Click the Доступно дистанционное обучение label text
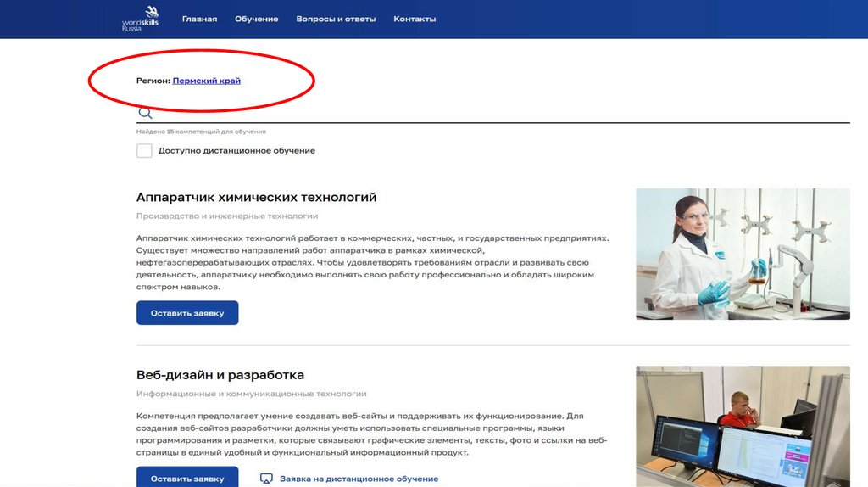Viewport: 868px width, 487px height. [236, 151]
